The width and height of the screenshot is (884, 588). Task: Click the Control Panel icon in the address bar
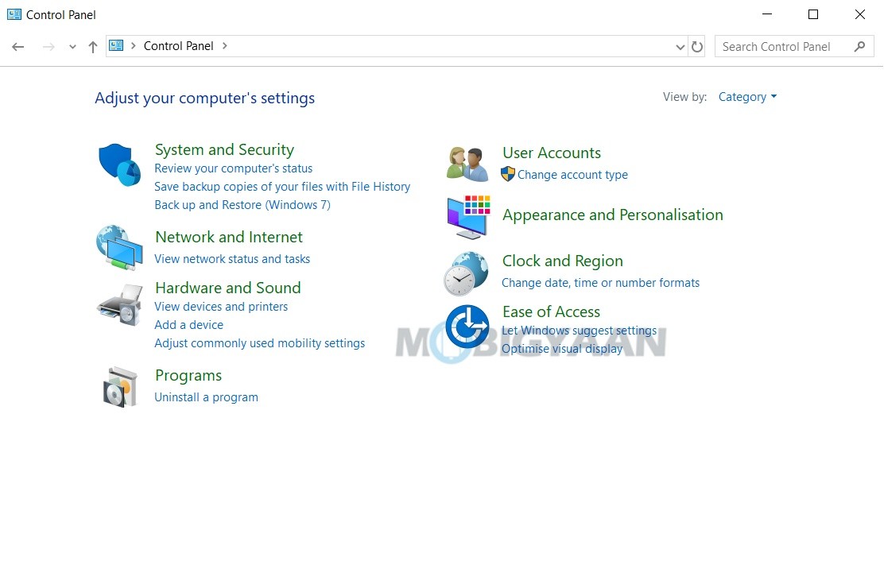(x=116, y=45)
